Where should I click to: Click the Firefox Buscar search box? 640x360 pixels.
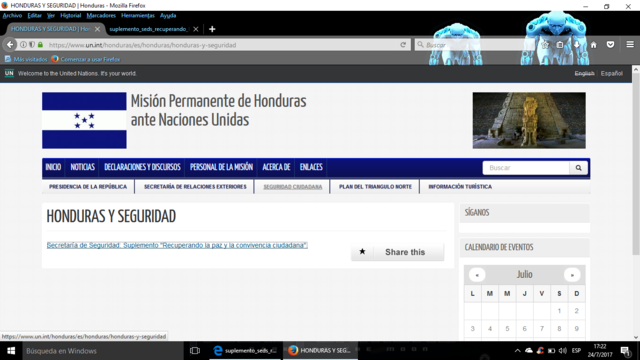[473, 45]
